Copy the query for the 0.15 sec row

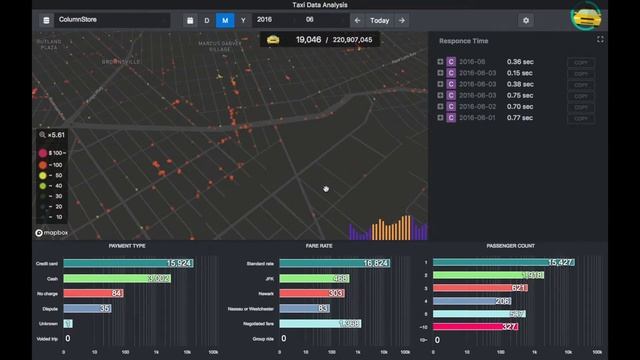pos(581,74)
